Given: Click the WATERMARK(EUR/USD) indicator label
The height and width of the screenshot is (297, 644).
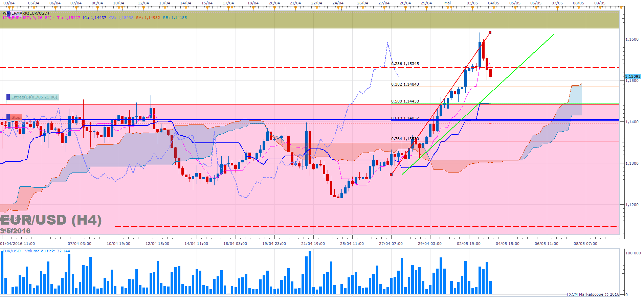Looking at the screenshot, I should coord(26,13).
